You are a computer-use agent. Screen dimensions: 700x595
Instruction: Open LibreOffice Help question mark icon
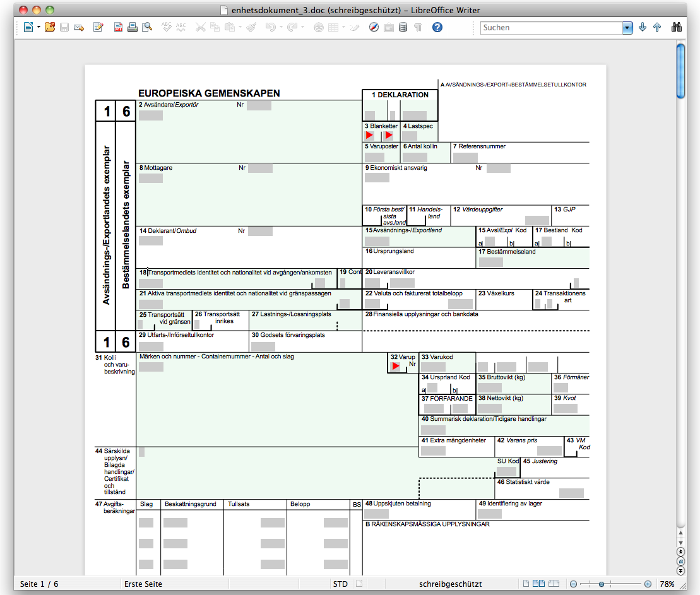pyautogui.click(x=437, y=27)
